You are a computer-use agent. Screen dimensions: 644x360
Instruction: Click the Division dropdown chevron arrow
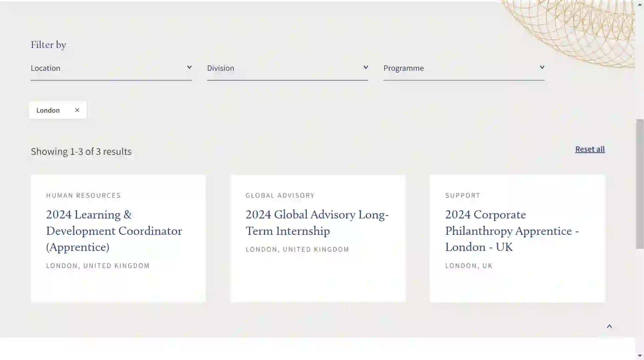366,67
